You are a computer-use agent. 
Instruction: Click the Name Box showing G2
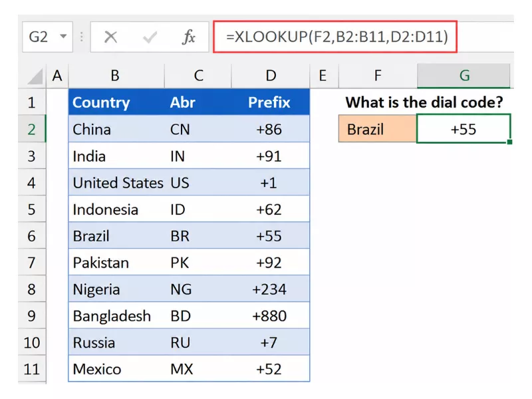pos(47,37)
